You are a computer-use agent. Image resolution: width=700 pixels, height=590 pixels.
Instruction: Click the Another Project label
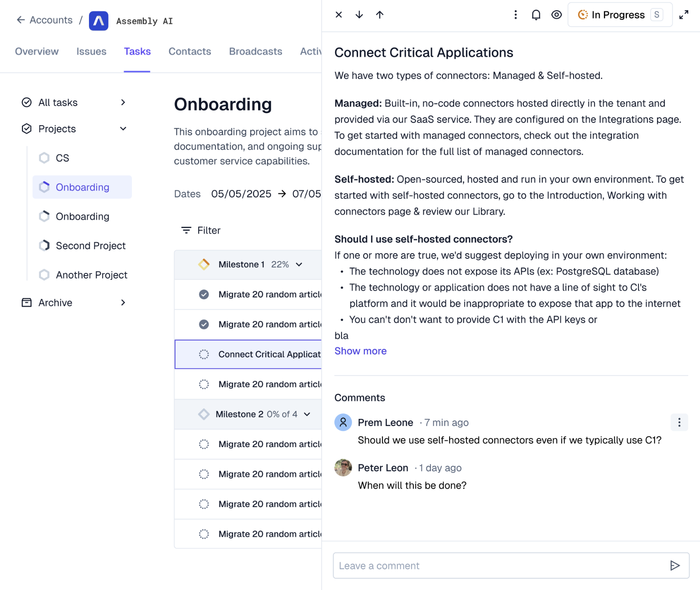pos(92,275)
